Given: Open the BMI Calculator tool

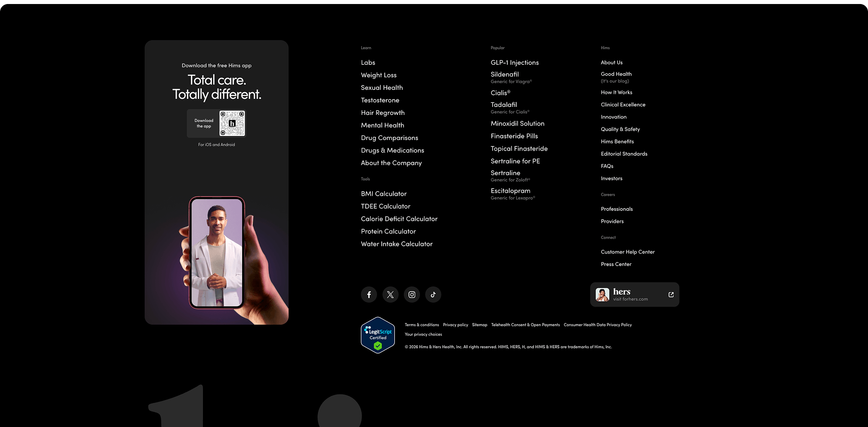Looking at the screenshot, I should (384, 194).
